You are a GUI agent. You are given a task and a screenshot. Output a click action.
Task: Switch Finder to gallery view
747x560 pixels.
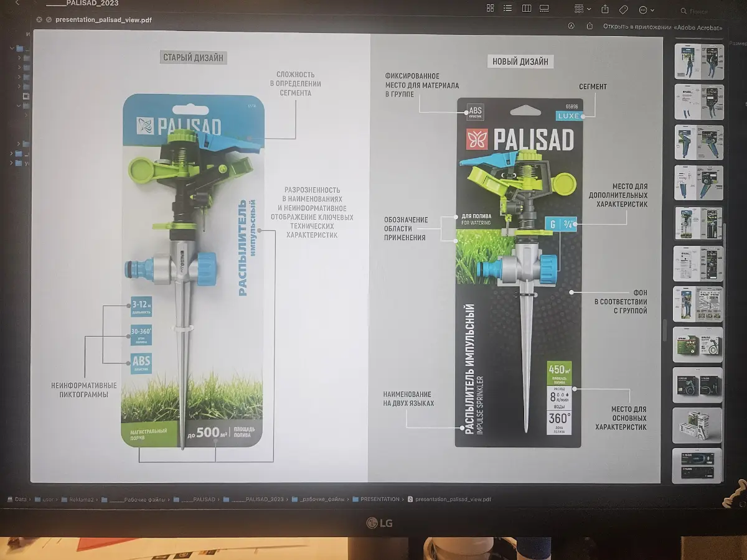545,9
